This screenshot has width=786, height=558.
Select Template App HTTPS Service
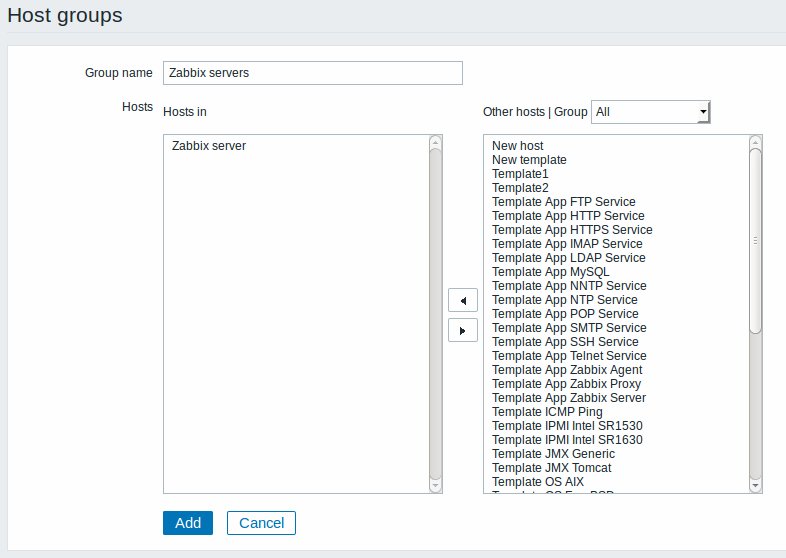[572, 230]
